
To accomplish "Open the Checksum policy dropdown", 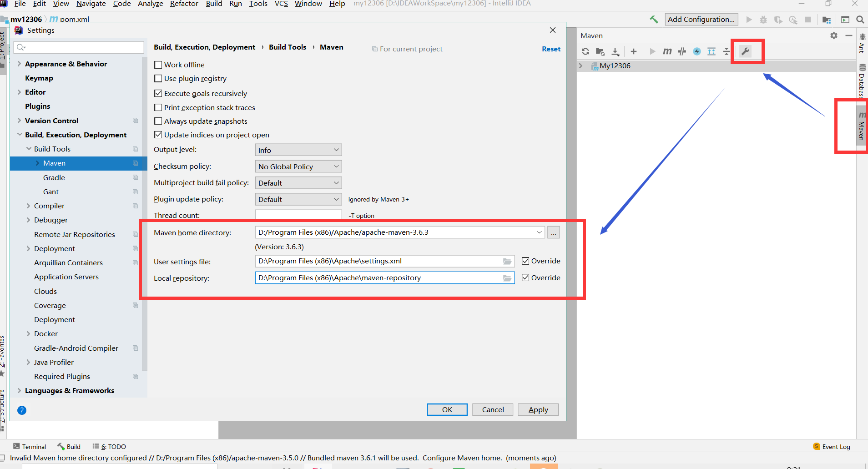I will point(298,166).
